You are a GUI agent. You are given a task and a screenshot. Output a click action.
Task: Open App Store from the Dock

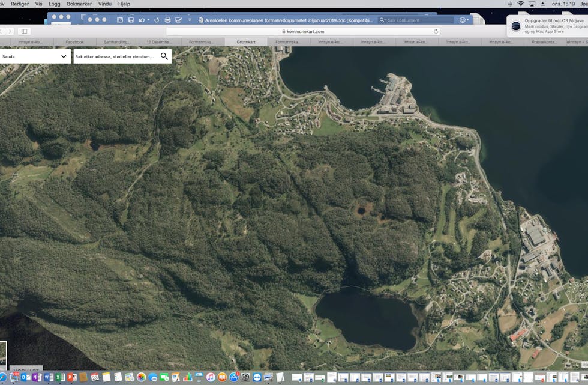pyautogui.click(x=234, y=377)
